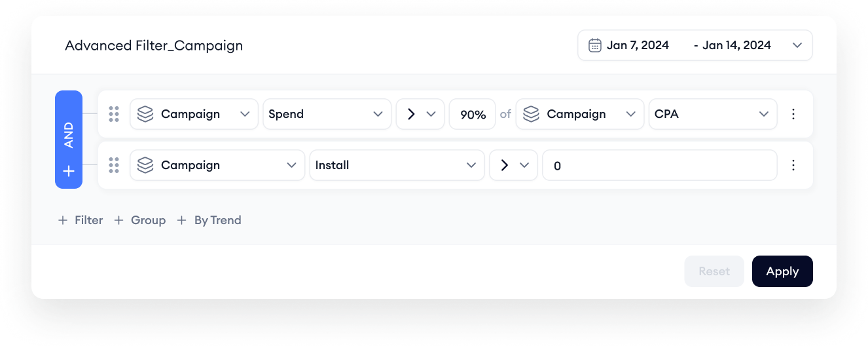
Task: Open three-dot menu for Install filter row
Action: (793, 165)
